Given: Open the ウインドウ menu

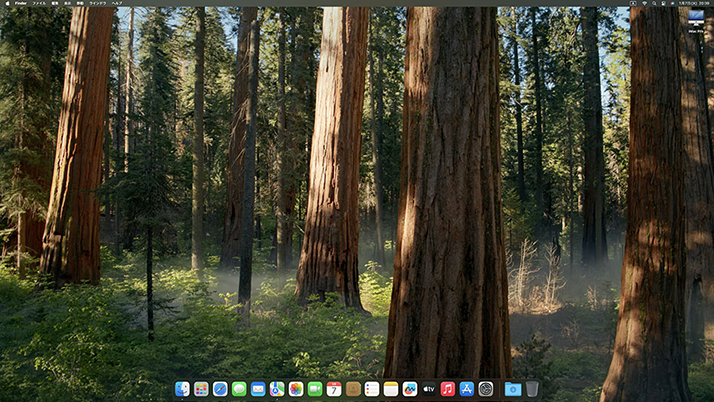Looking at the screenshot, I should tap(97, 3).
